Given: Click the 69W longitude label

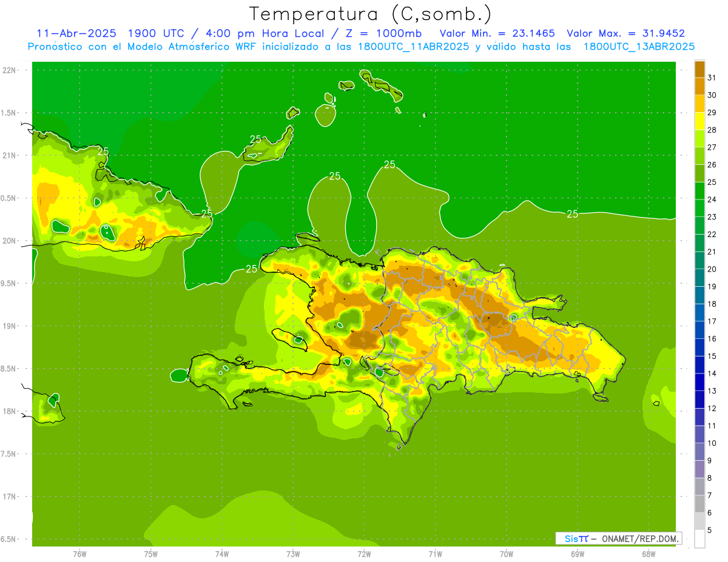Looking at the screenshot, I should click(578, 554).
